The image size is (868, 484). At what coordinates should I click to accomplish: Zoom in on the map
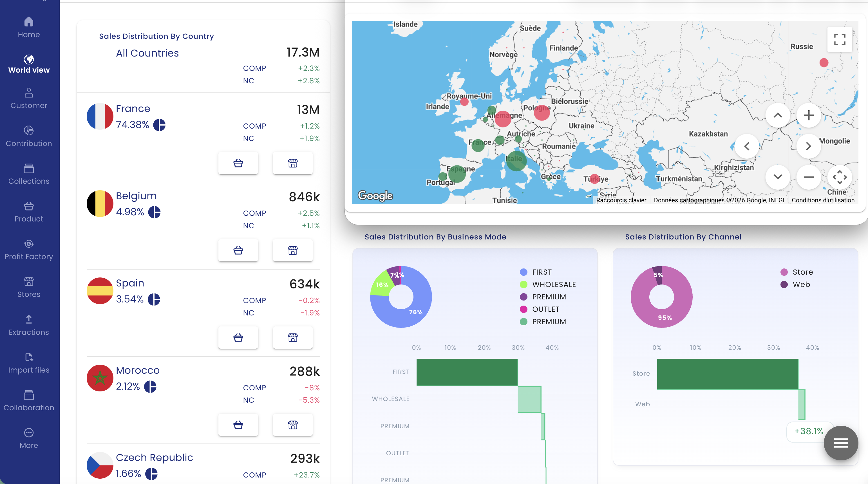pos(808,116)
